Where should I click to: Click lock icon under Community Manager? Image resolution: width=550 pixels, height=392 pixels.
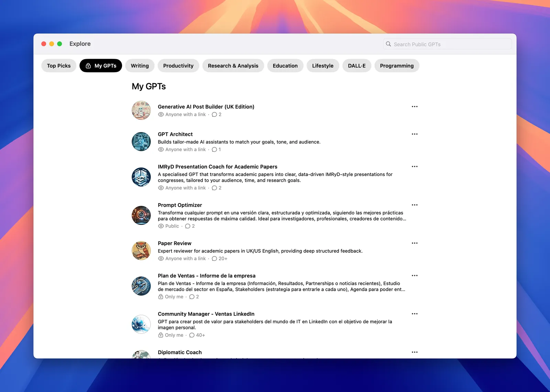tap(161, 335)
